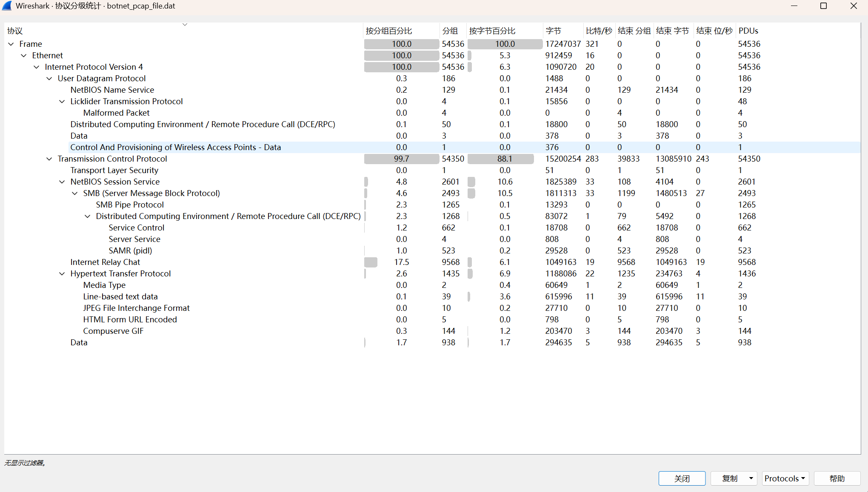This screenshot has height=492, width=868.
Task: Select the Internet Relay Chat row
Action: [105, 262]
